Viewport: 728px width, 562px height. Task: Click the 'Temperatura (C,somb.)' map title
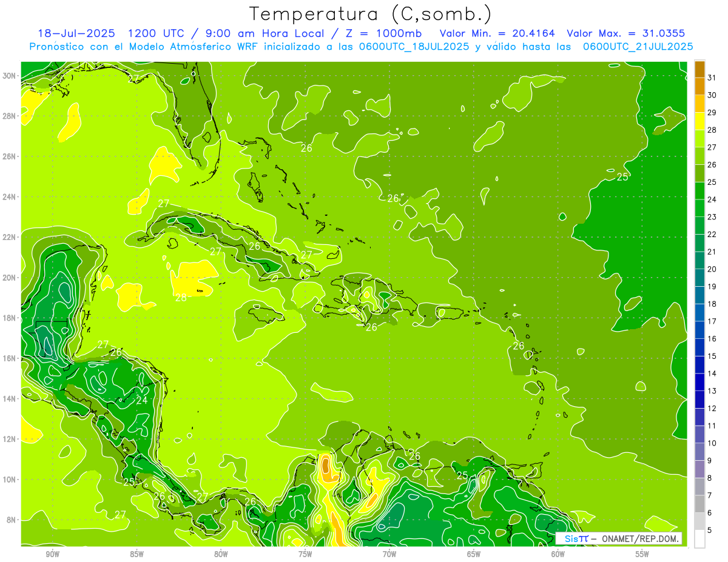[371, 14]
